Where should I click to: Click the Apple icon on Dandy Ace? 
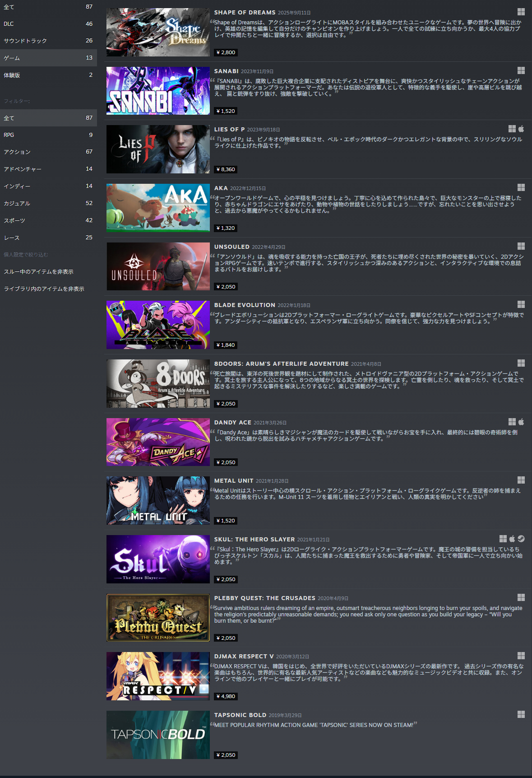[x=521, y=422]
